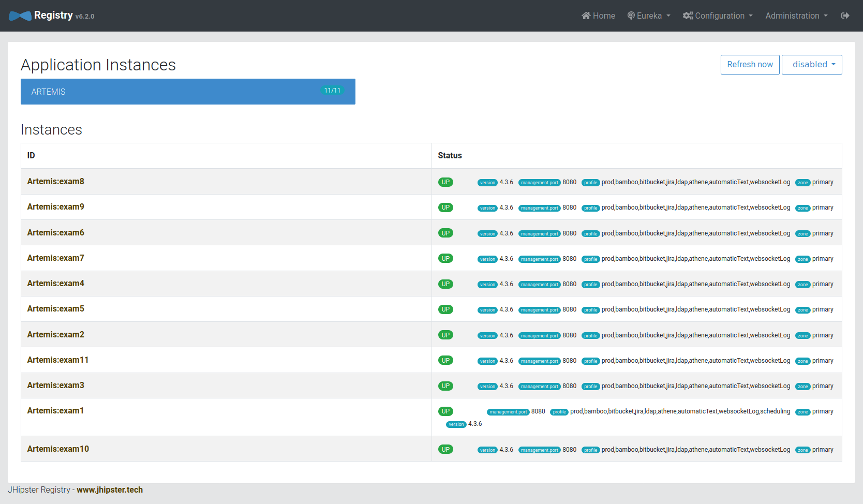The width and height of the screenshot is (863, 504).
Task: Click the Eureka globe icon
Action: pos(630,16)
